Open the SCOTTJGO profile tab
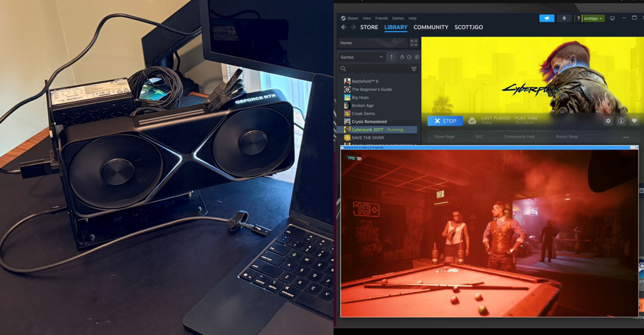The width and height of the screenshot is (644, 335). click(x=469, y=27)
